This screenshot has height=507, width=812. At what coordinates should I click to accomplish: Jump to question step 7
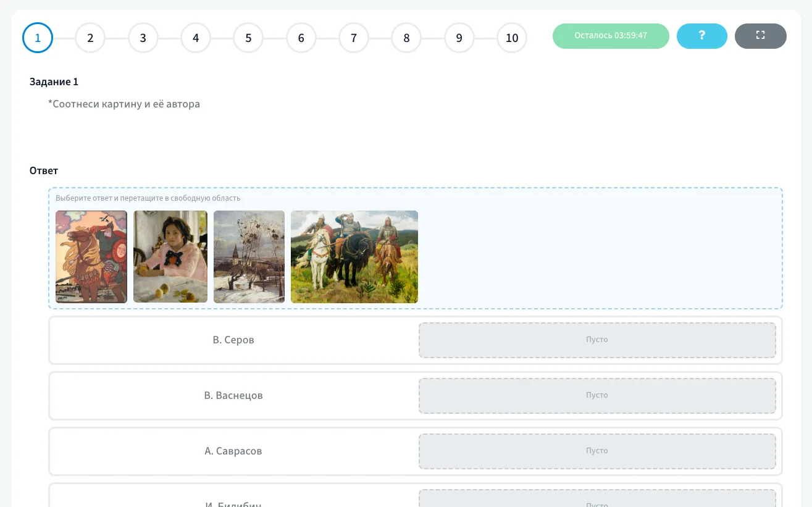pyautogui.click(x=354, y=38)
